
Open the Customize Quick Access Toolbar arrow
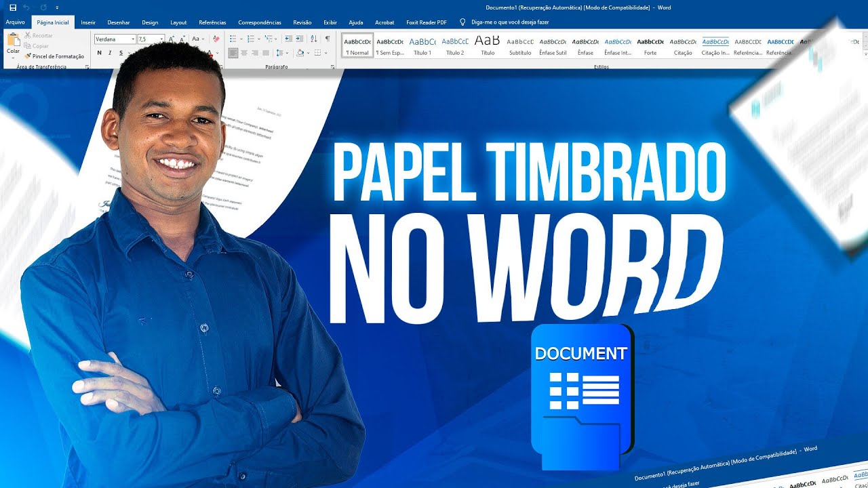(57, 7)
